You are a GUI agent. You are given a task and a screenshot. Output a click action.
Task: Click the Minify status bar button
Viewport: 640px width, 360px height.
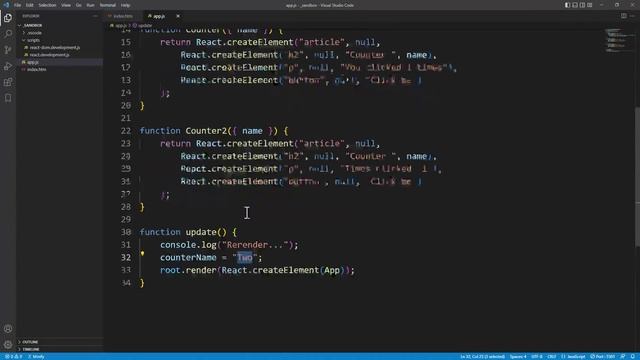point(37,356)
